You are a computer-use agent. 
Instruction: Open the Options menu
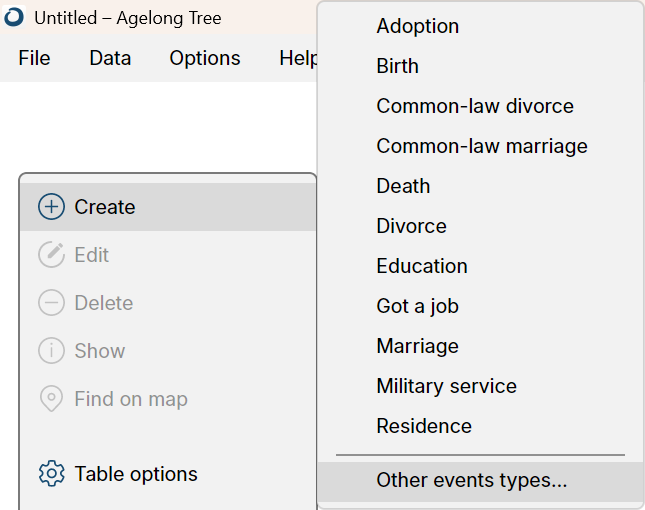click(x=205, y=58)
